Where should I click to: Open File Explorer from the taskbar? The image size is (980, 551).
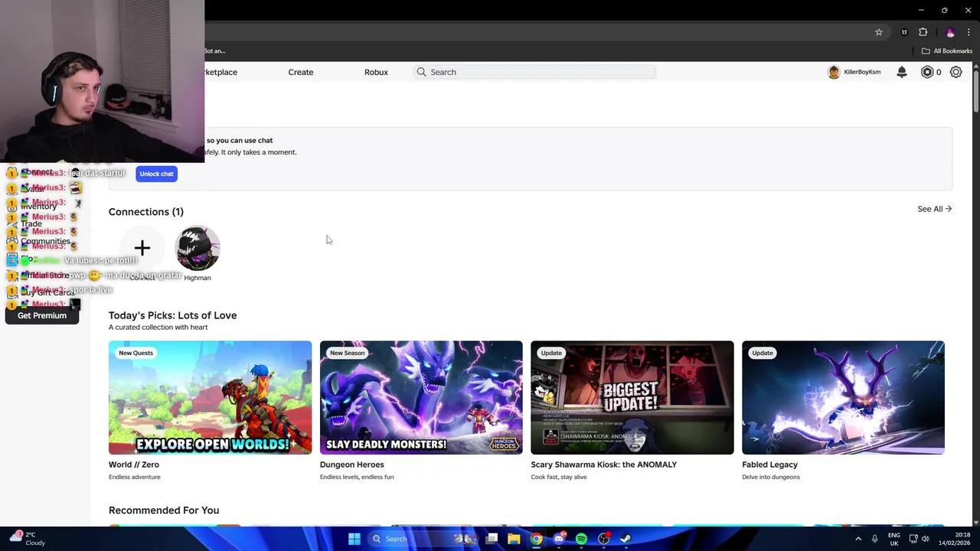tap(514, 539)
